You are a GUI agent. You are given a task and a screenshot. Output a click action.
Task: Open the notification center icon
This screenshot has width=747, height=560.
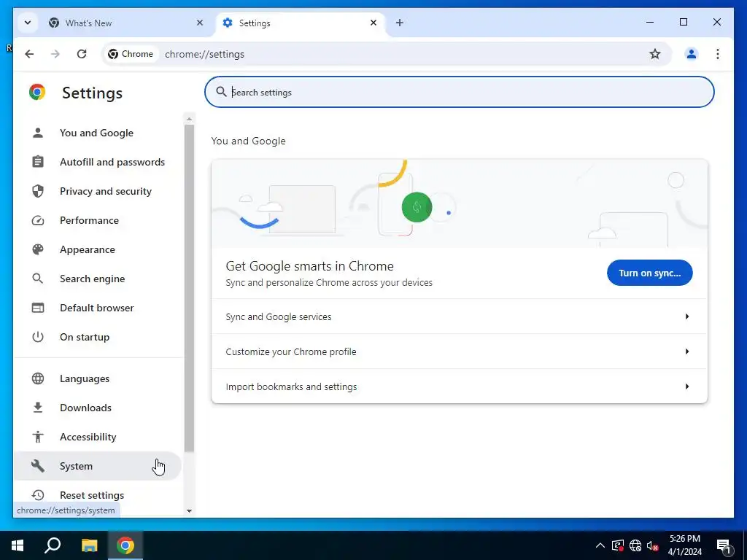click(724, 547)
